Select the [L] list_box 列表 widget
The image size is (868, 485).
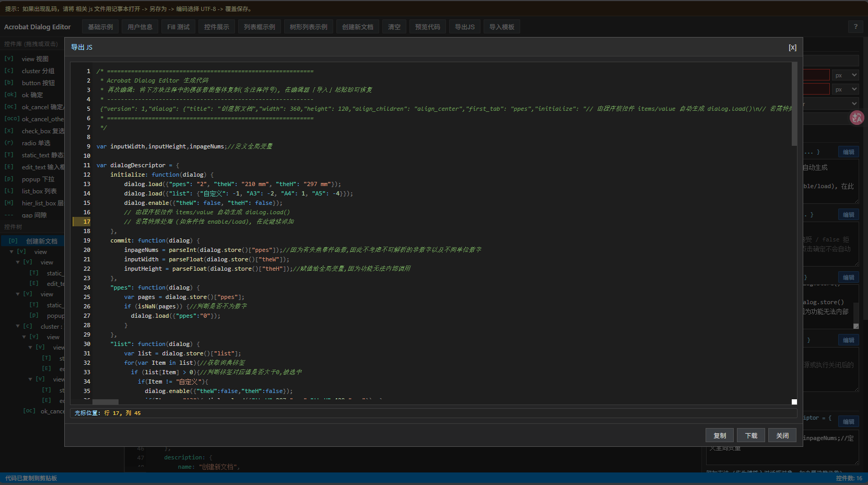tap(32, 191)
